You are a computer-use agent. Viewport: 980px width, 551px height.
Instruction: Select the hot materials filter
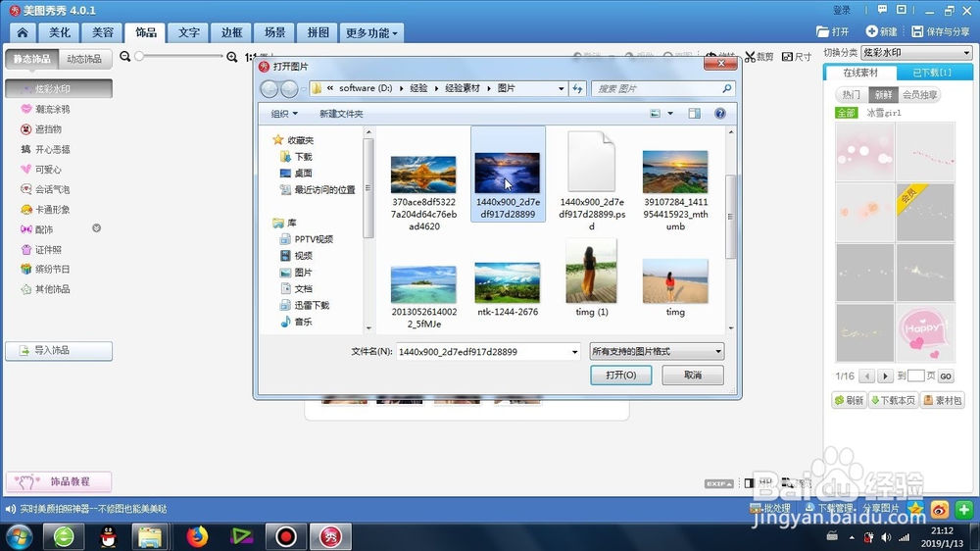pyautogui.click(x=852, y=94)
